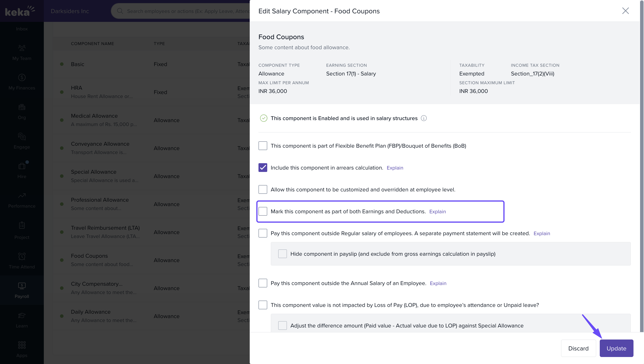Open the Engage sidebar icon

[22, 136]
